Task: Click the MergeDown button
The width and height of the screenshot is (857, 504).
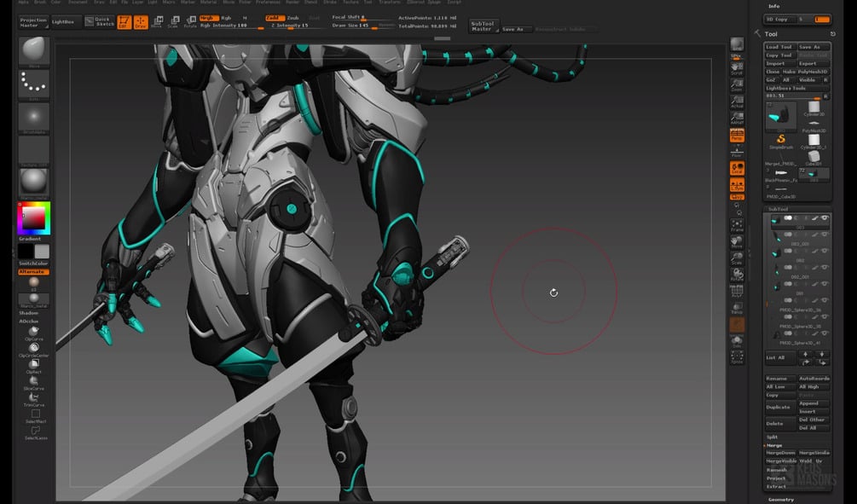Action: (780, 453)
